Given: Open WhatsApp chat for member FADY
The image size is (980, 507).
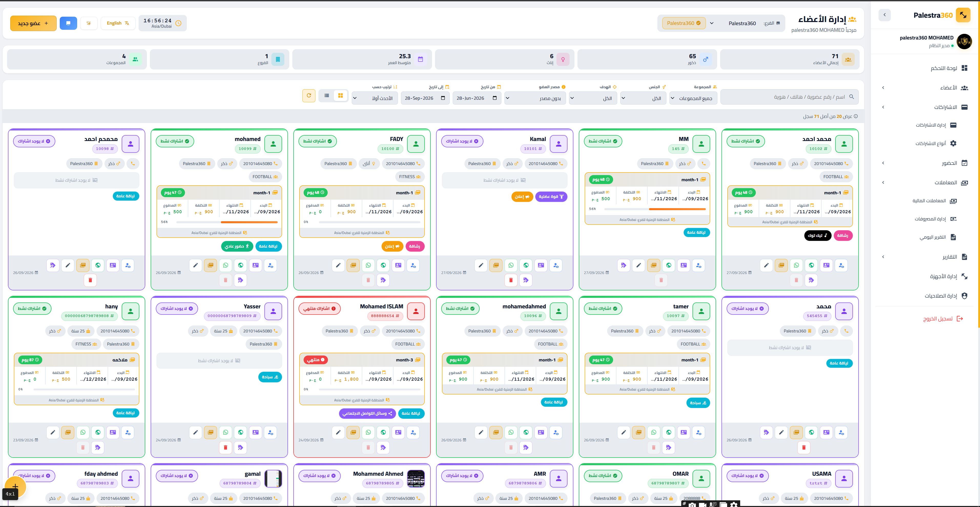Looking at the screenshot, I should [368, 265].
